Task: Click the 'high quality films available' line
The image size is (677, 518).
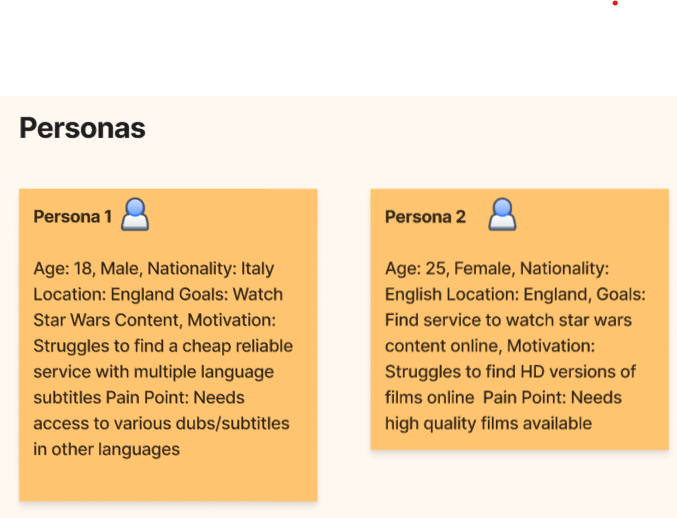Action: pos(488,423)
